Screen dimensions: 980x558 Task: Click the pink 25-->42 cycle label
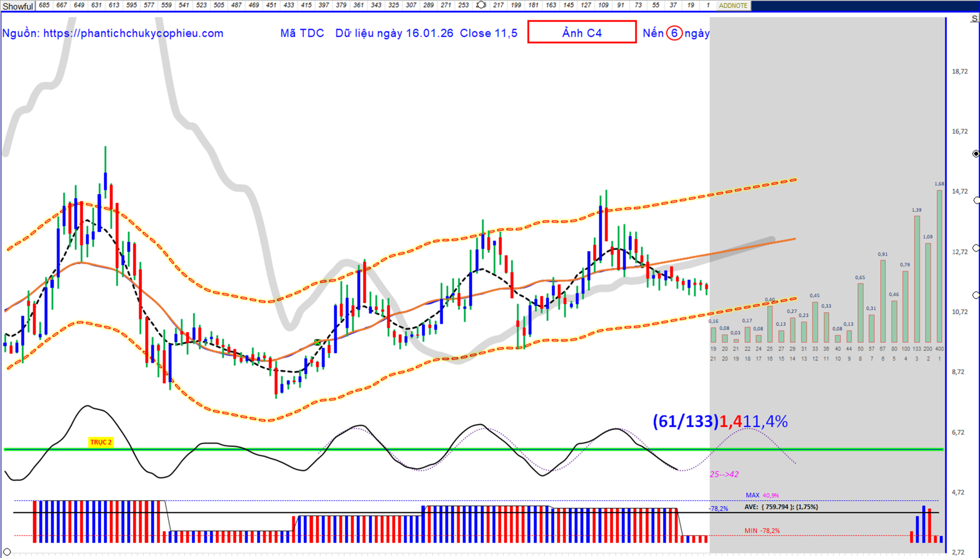click(724, 474)
